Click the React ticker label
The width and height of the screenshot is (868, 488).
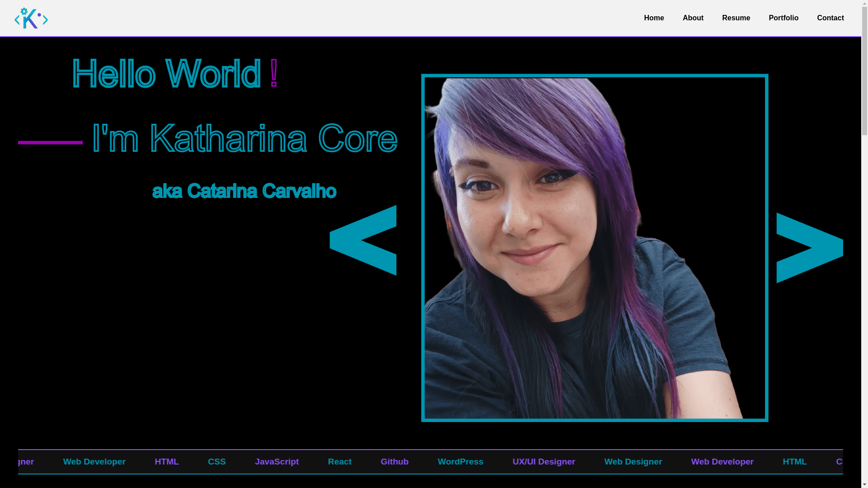tap(340, 462)
